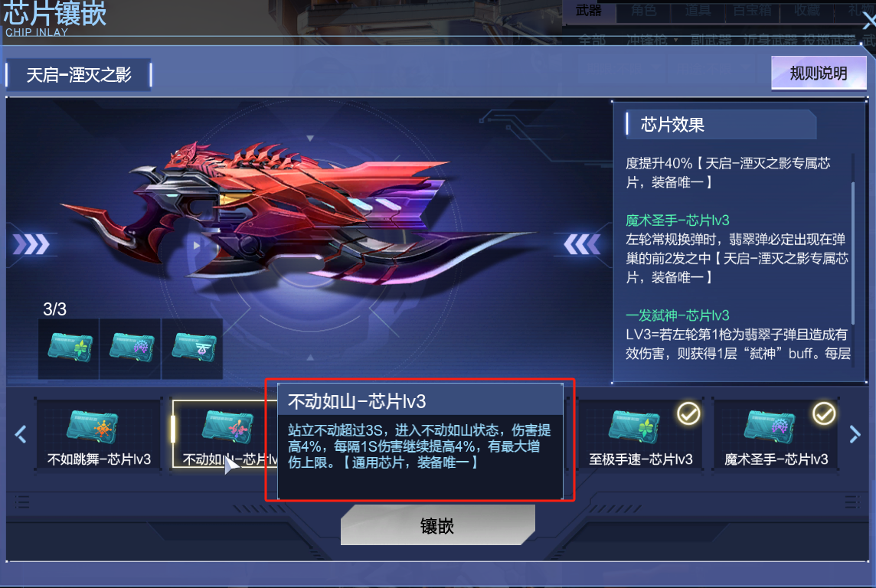Select third equipped chip slot icon

pyautogui.click(x=193, y=349)
